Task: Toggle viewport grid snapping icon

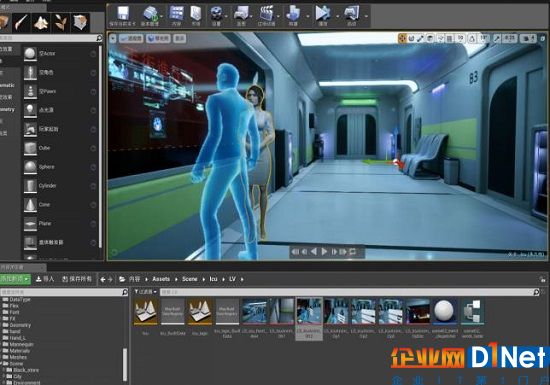Action: [x=449, y=38]
